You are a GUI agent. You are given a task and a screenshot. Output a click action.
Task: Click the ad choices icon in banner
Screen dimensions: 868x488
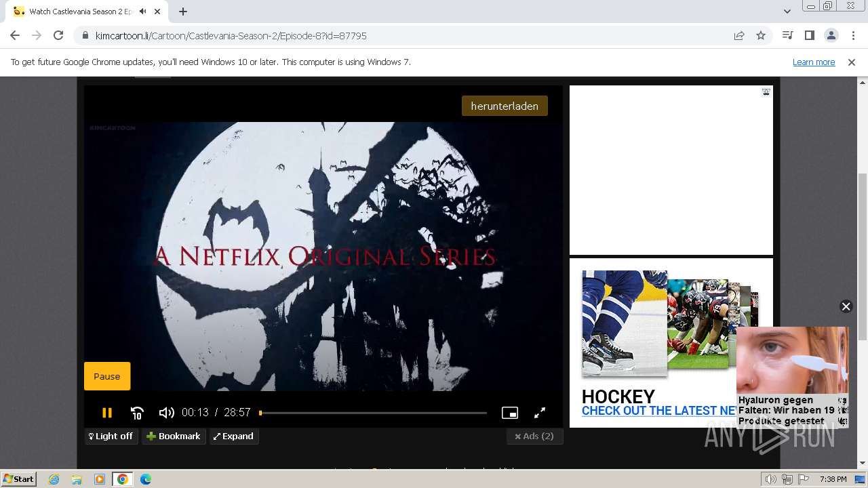[x=766, y=92]
